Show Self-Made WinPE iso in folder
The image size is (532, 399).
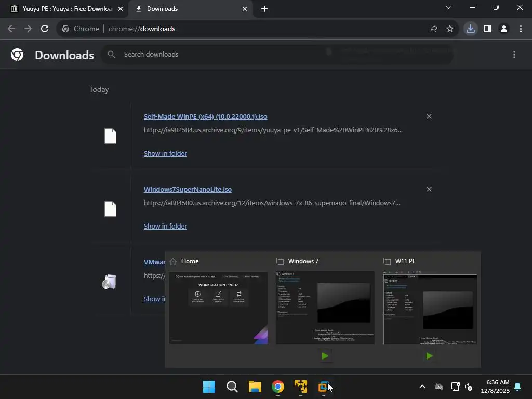coord(165,153)
